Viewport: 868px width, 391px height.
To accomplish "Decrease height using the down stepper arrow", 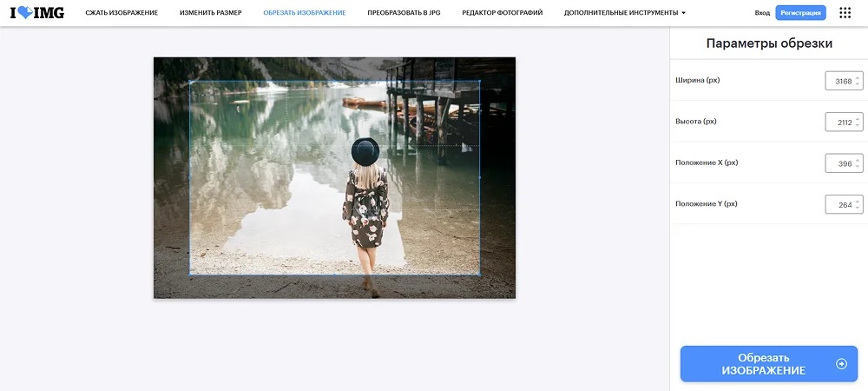I will 858,125.
